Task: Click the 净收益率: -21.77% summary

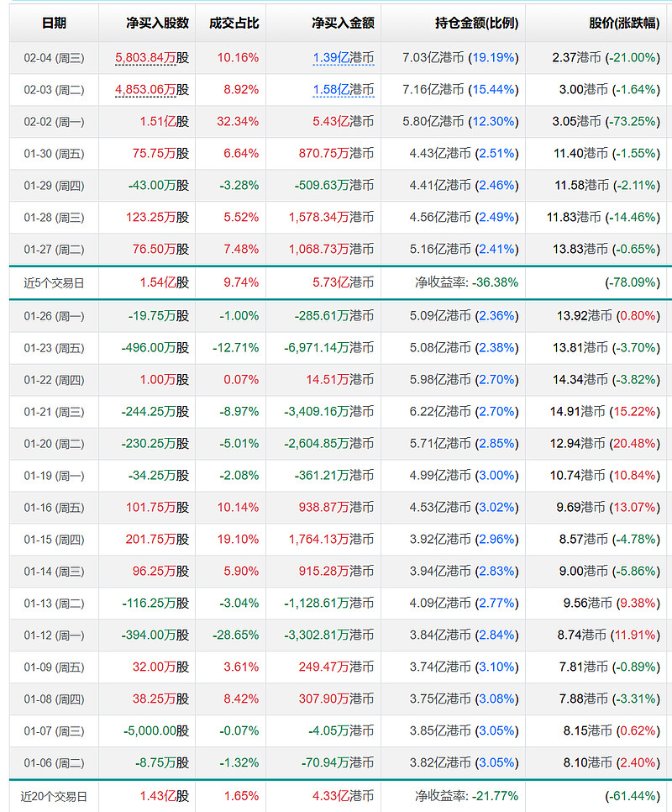Action: (467, 797)
